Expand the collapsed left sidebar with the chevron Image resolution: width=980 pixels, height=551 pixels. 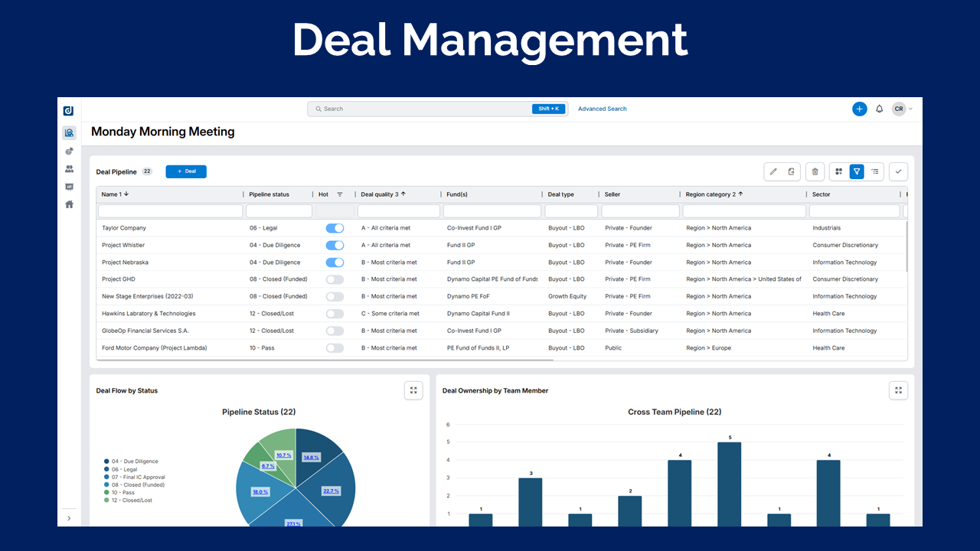point(69,518)
